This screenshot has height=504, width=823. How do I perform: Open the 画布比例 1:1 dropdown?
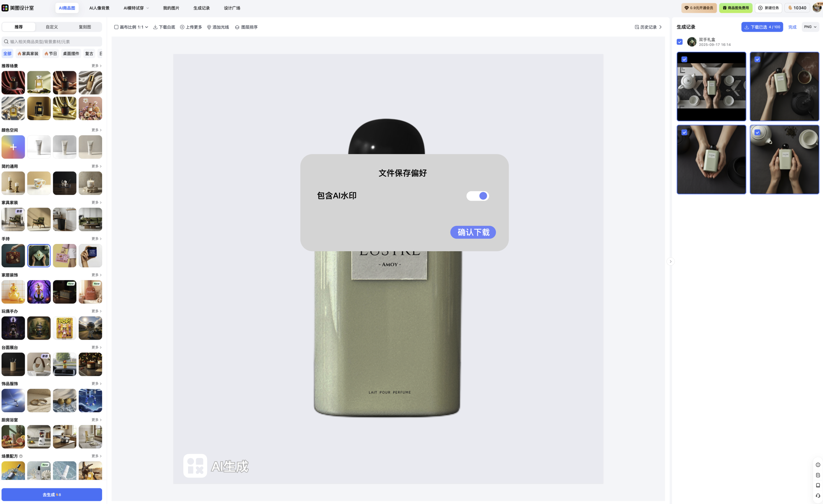[x=132, y=27]
